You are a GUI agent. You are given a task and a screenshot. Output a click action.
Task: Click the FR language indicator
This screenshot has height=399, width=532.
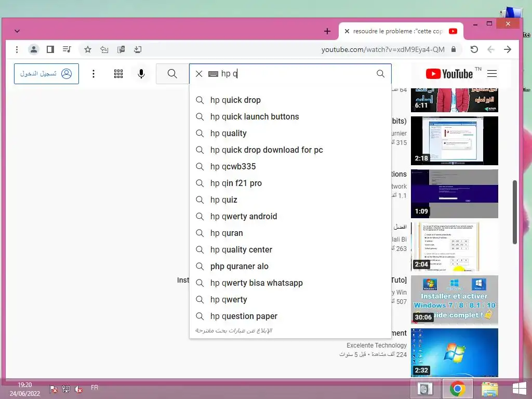tap(95, 388)
